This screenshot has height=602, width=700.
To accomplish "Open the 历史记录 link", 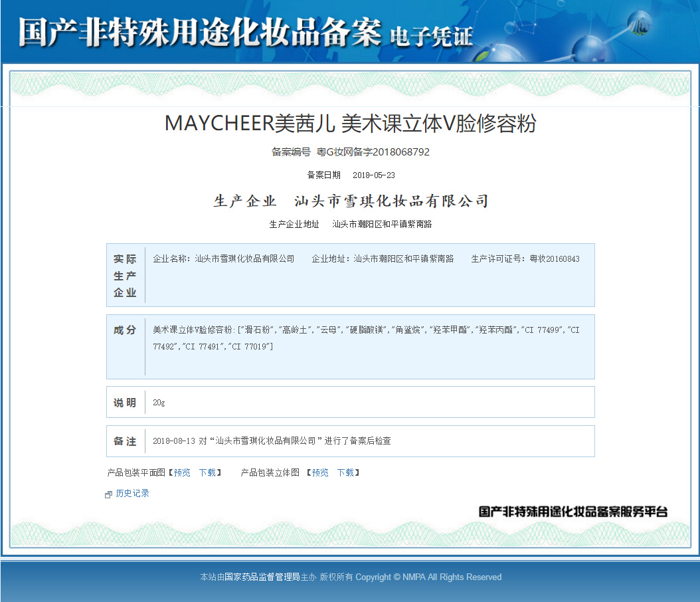I will (x=132, y=493).
